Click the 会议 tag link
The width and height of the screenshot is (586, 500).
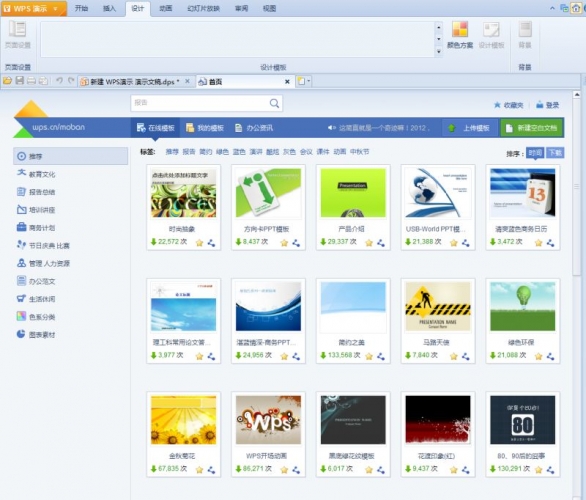306,152
